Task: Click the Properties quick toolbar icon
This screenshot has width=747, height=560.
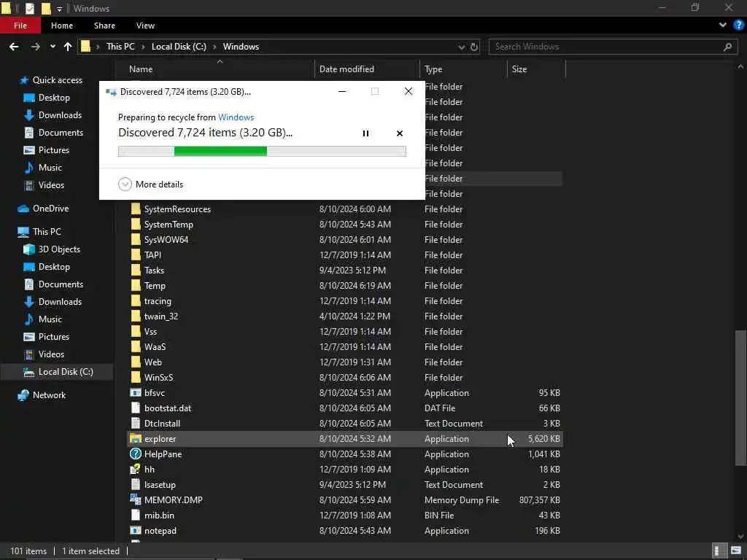Action: coord(29,8)
